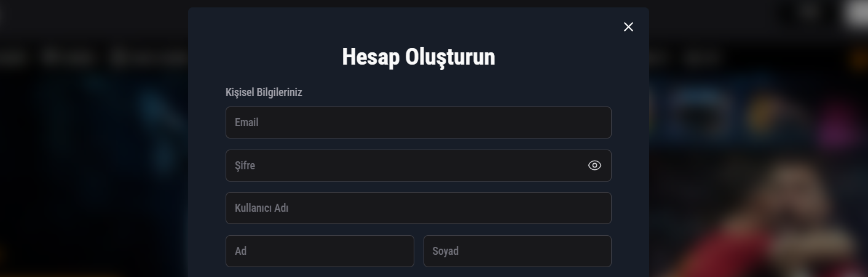Select the Kullanıcı Adı field

[x=418, y=208]
